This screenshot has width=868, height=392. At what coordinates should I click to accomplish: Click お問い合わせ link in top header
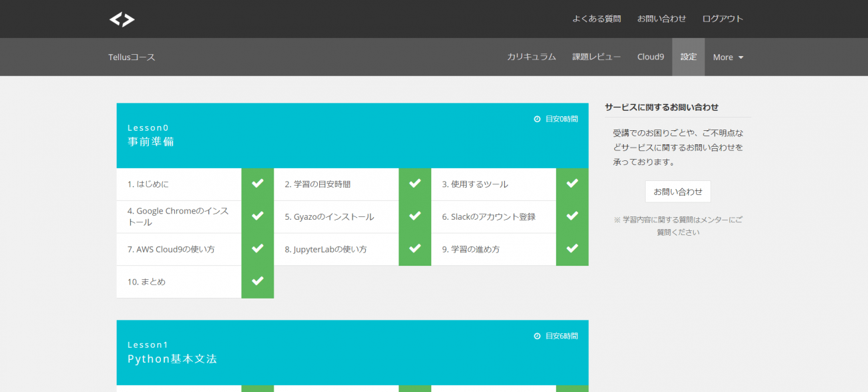pos(661,19)
